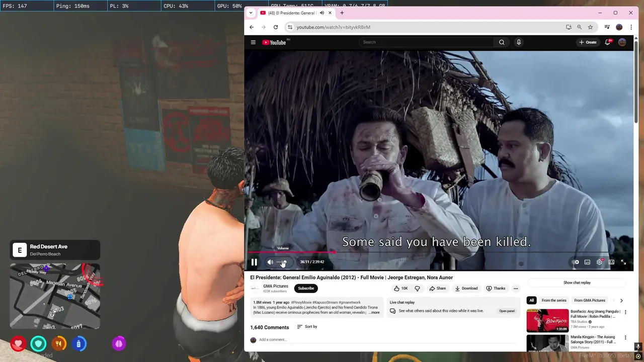Select the From GMA Pictures chip
Viewport: 644px width, 362px height.
click(590, 301)
